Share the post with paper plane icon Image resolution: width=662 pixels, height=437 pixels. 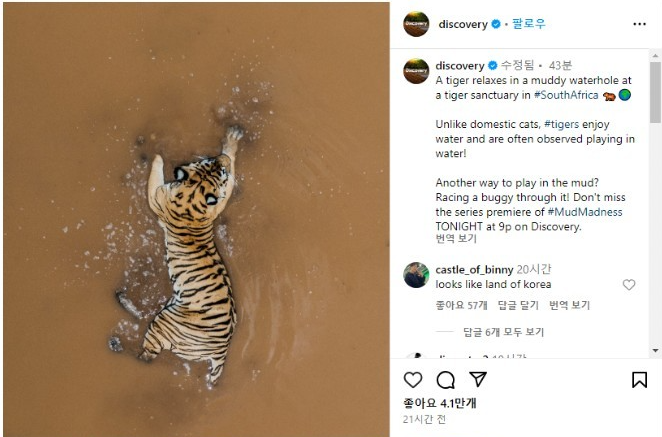(479, 380)
